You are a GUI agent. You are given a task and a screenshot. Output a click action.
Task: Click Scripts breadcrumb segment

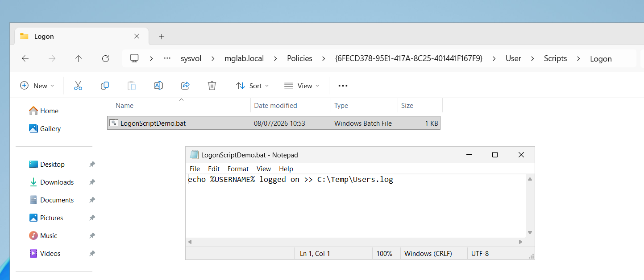555,58
